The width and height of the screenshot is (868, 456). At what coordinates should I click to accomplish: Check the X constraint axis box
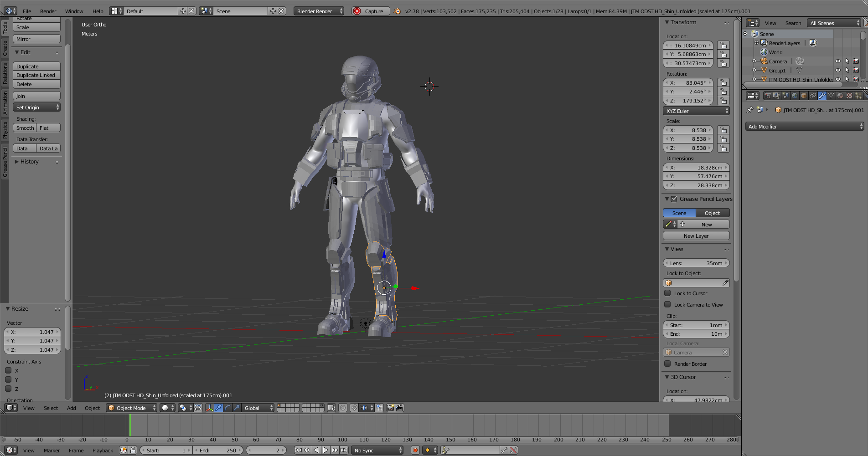click(8, 370)
